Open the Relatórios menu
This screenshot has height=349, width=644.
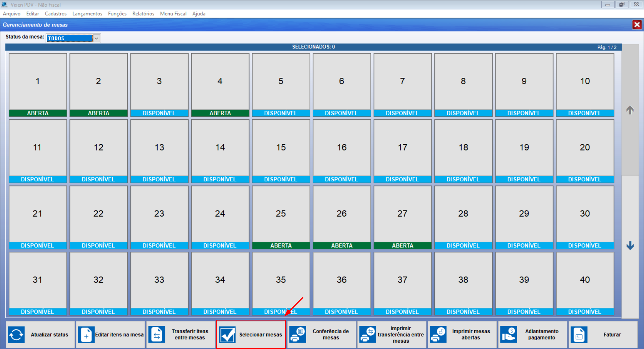pos(143,14)
